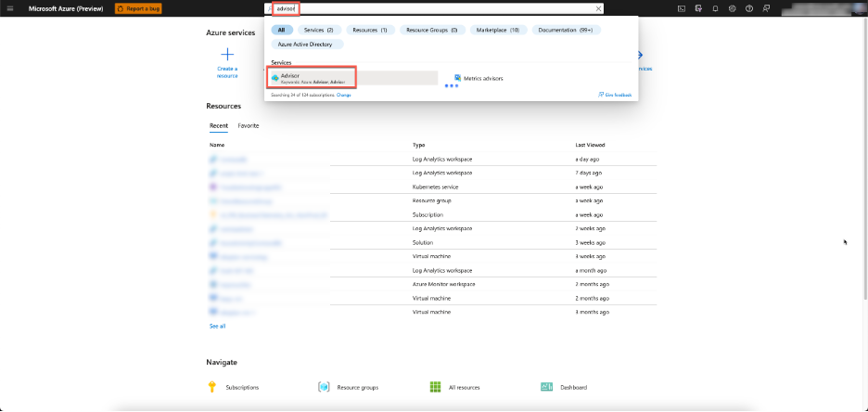Click the Report a bug button
868x412 pixels.
point(138,8)
